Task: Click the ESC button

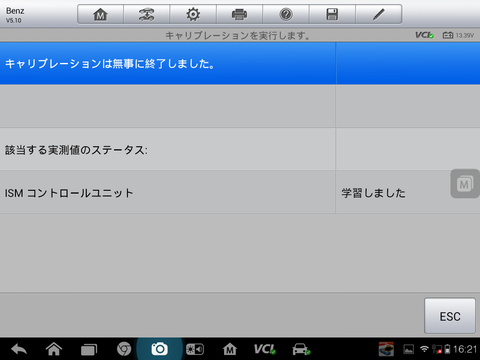Action: 450,316
